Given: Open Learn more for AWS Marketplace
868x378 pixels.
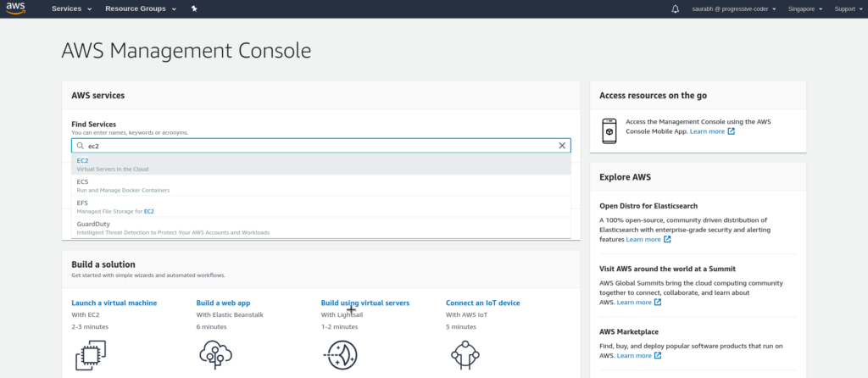Looking at the screenshot, I should [x=634, y=355].
